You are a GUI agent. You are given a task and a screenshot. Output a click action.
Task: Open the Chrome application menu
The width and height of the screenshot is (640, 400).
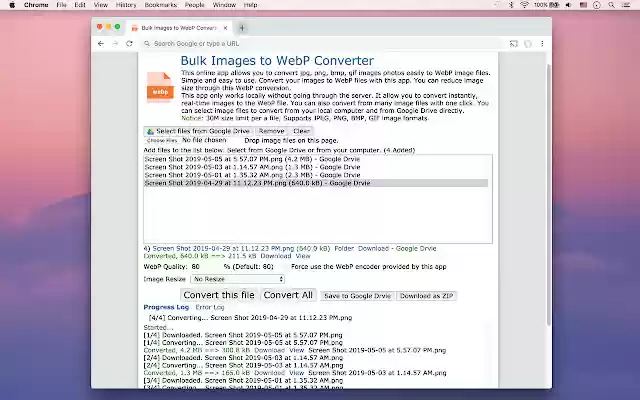coord(36,5)
